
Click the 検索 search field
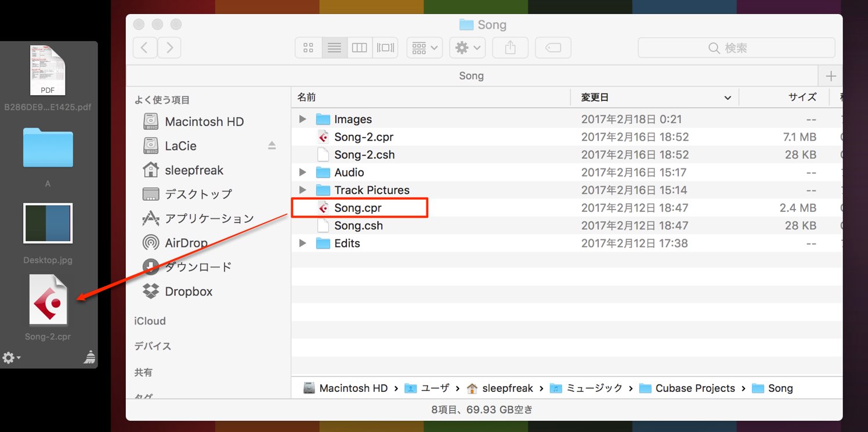click(x=736, y=48)
